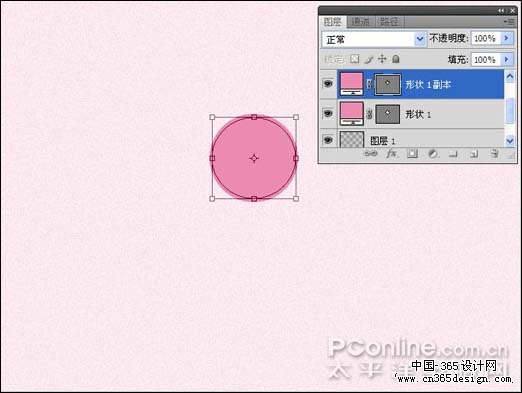522x393 pixels.
Task: Create a new layer group
Action: point(453,154)
